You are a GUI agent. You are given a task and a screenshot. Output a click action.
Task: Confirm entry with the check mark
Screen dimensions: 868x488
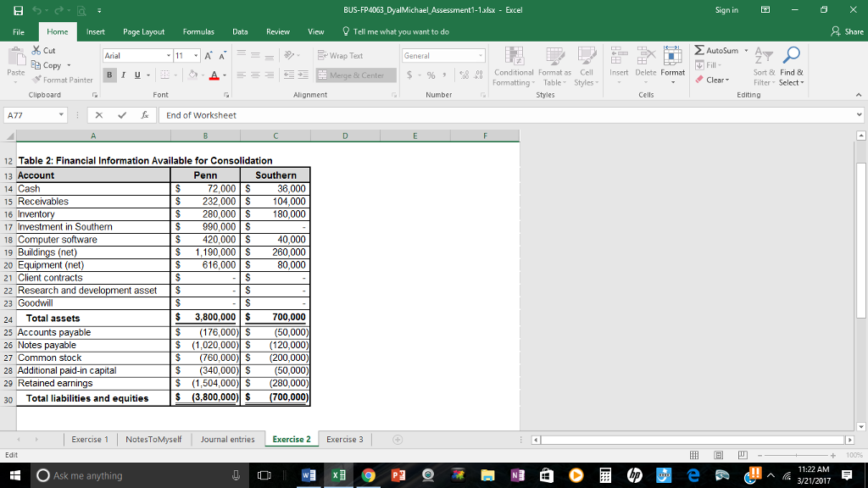(122, 115)
